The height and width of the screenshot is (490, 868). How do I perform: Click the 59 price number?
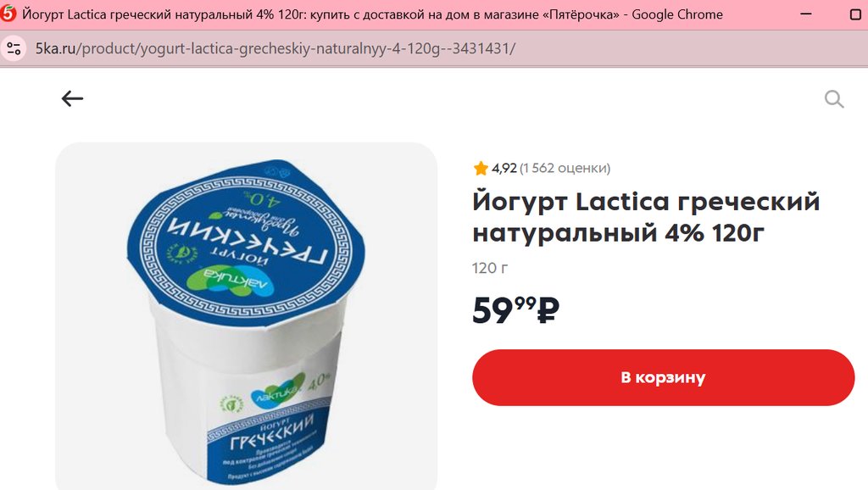coord(492,310)
